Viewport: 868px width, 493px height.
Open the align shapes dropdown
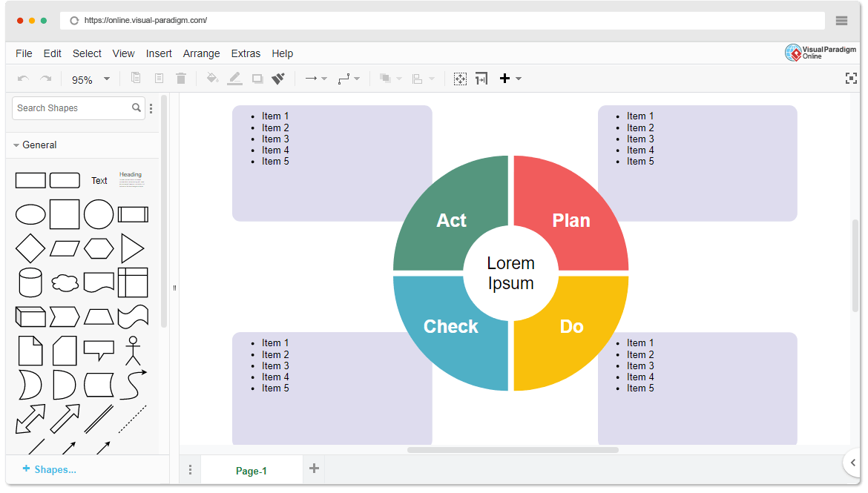(423, 79)
